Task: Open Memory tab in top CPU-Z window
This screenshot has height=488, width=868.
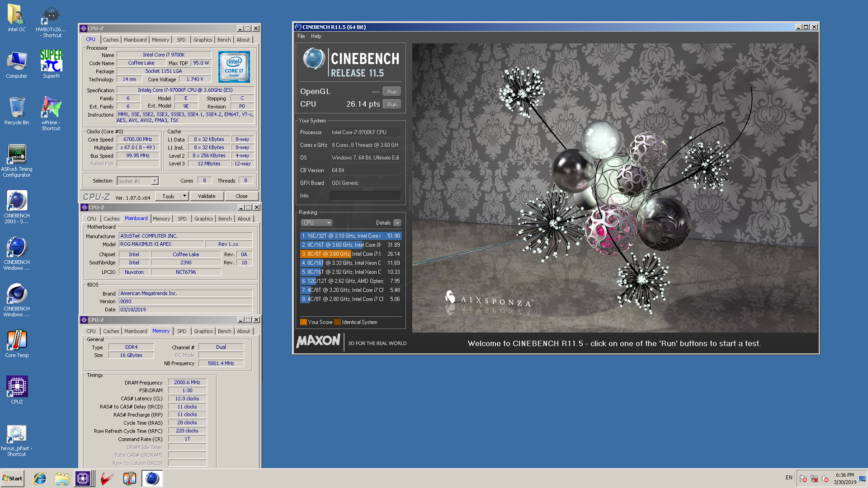Action: pyautogui.click(x=160, y=40)
